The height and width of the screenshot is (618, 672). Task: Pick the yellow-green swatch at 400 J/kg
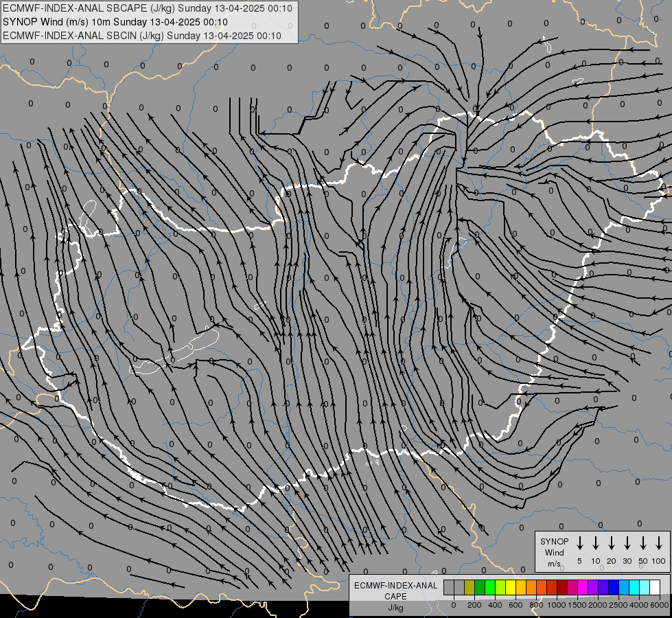coord(500,587)
